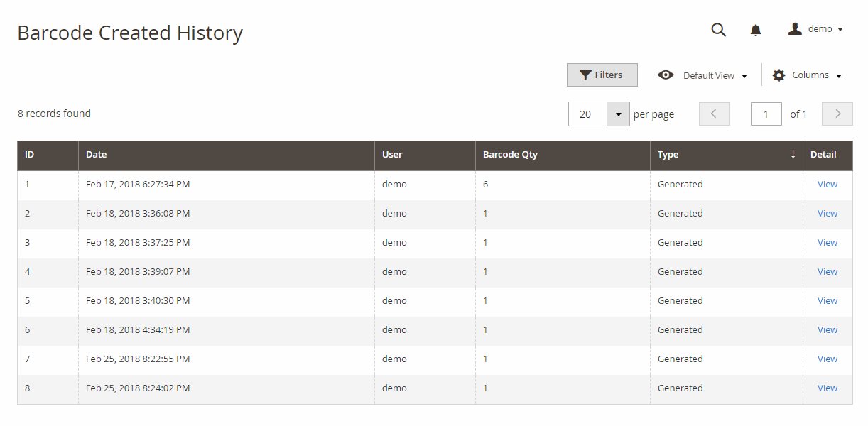The height and width of the screenshot is (426, 868).
Task: Select date Feb 18, 2018 4:34:19 PM
Action: [138, 330]
